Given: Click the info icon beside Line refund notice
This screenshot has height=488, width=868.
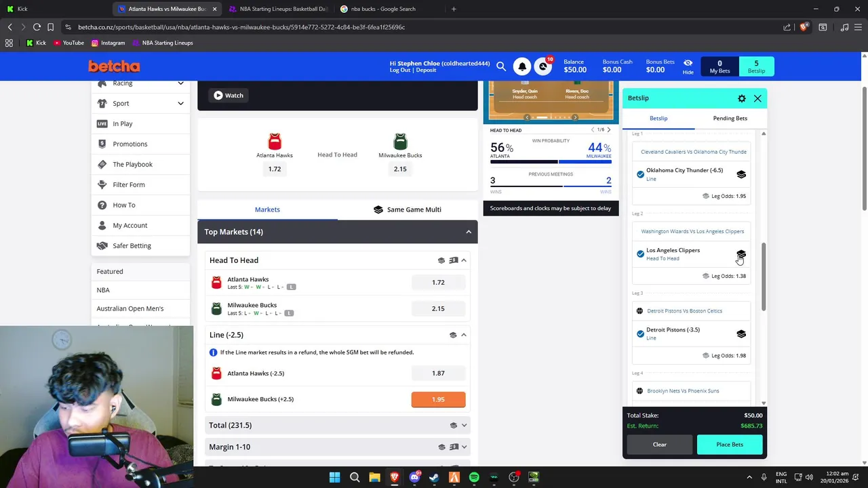Looking at the screenshot, I should pyautogui.click(x=214, y=352).
